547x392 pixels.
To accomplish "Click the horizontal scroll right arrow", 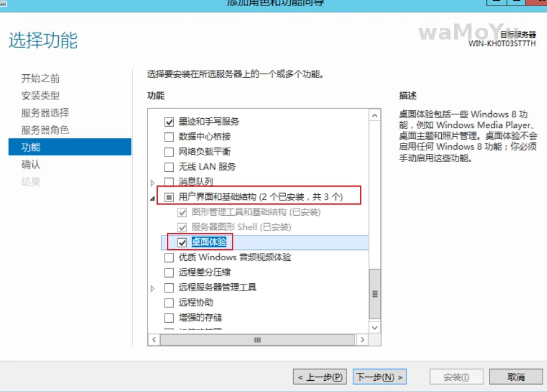I will point(363,339).
